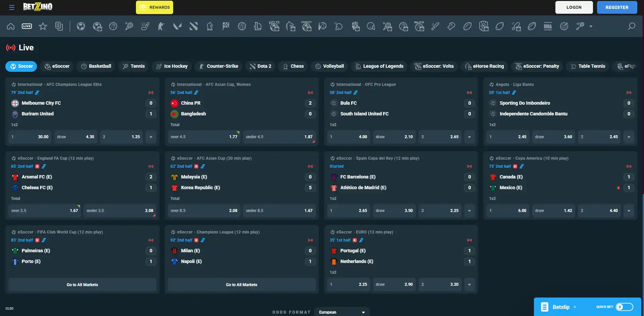Select the MMA sport icon
Viewport: 644px width, 316px height.
[x=548, y=26]
